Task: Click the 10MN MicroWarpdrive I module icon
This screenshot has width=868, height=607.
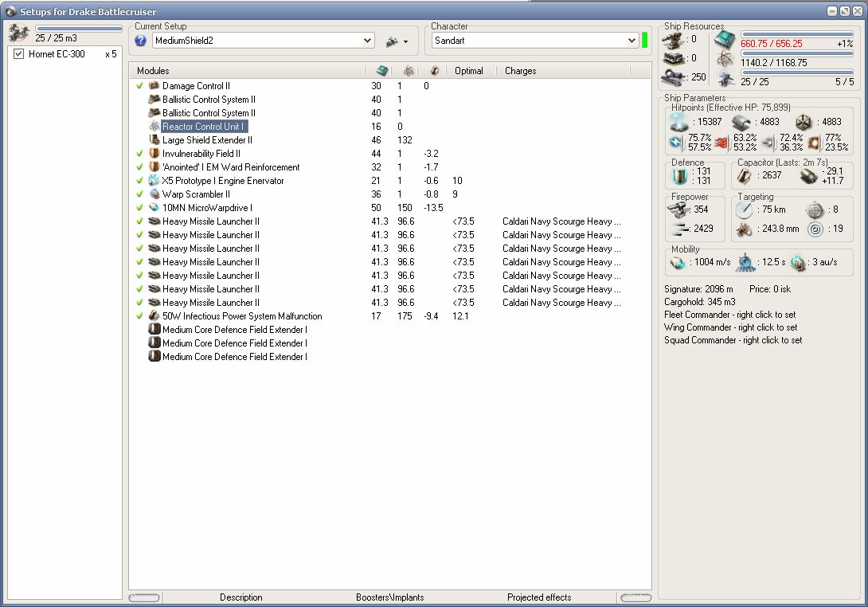Action: tap(154, 208)
